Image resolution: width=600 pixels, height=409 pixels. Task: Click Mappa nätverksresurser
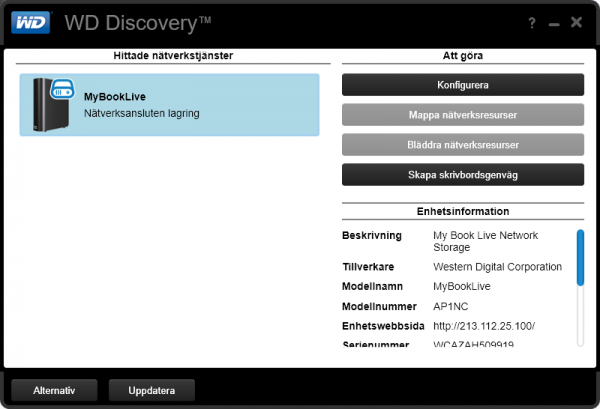pyautogui.click(x=463, y=115)
